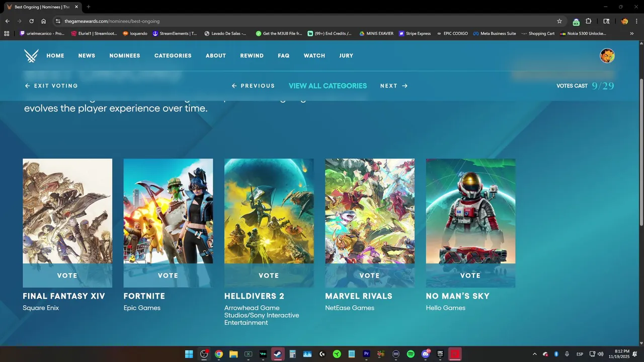Click the Bluetooth tray icon
The width and height of the screenshot is (644, 362).
click(556, 354)
